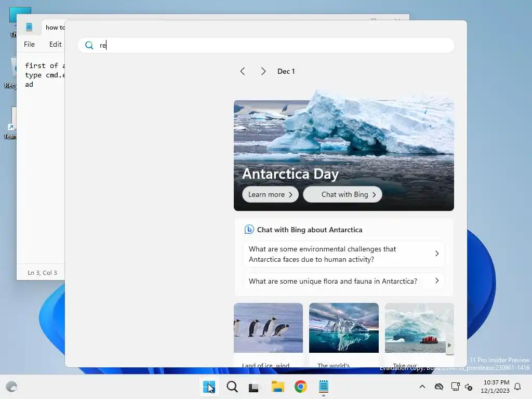This screenshot has height=399, width=532.
Task: Select the environmental challenges question suggestion
Action: point(343,254)
